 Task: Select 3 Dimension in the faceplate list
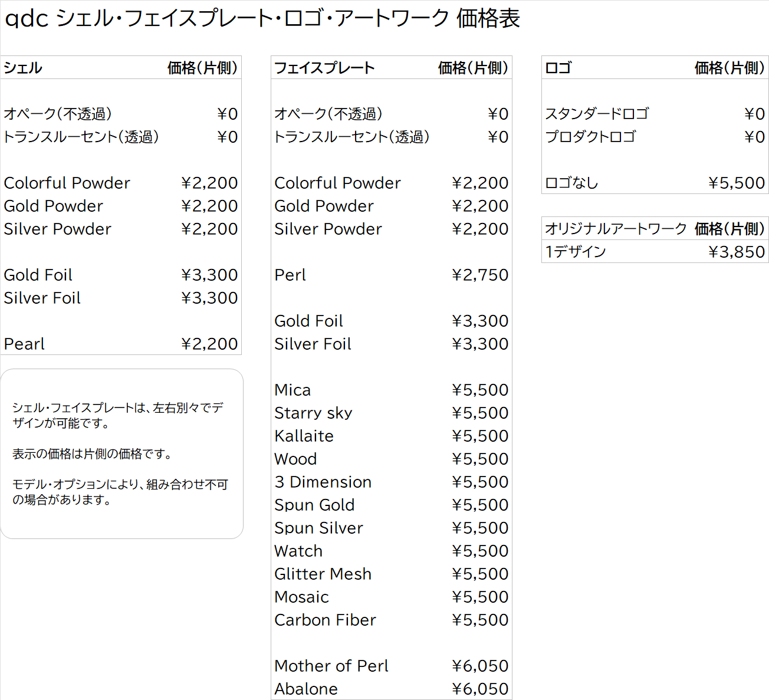click(x=323, y=482)
